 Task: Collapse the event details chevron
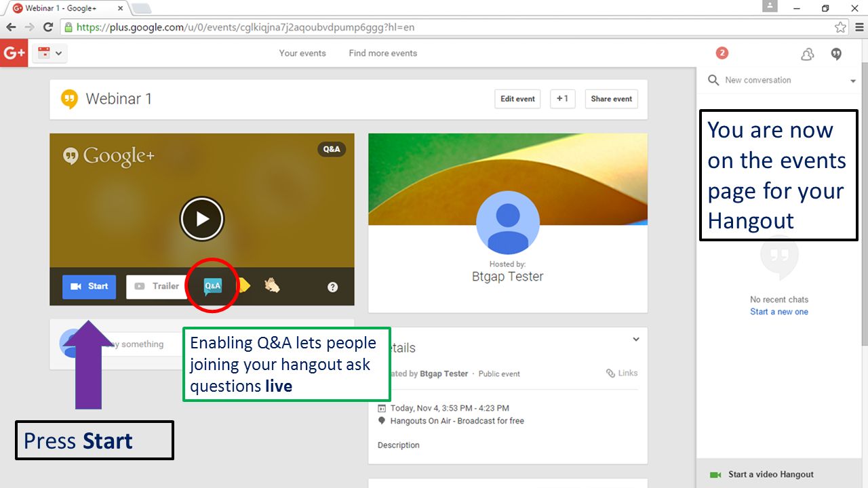coord(636,340)
